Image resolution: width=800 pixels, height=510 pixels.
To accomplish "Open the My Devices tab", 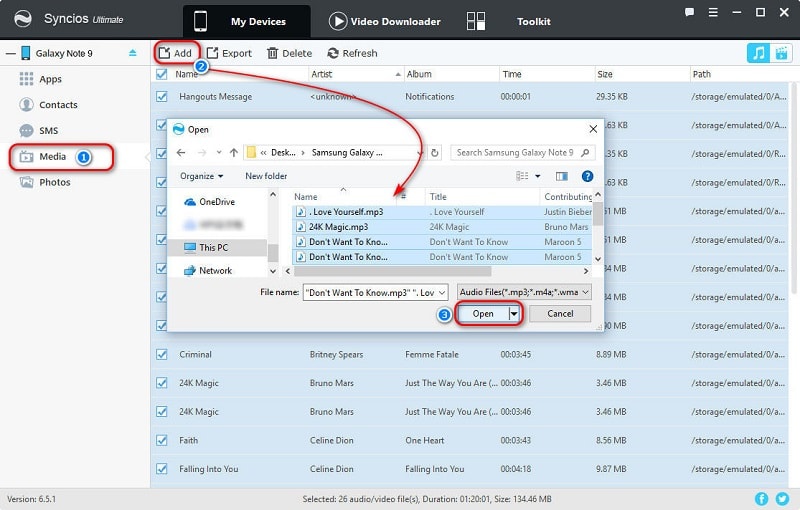I will point(246,21).
